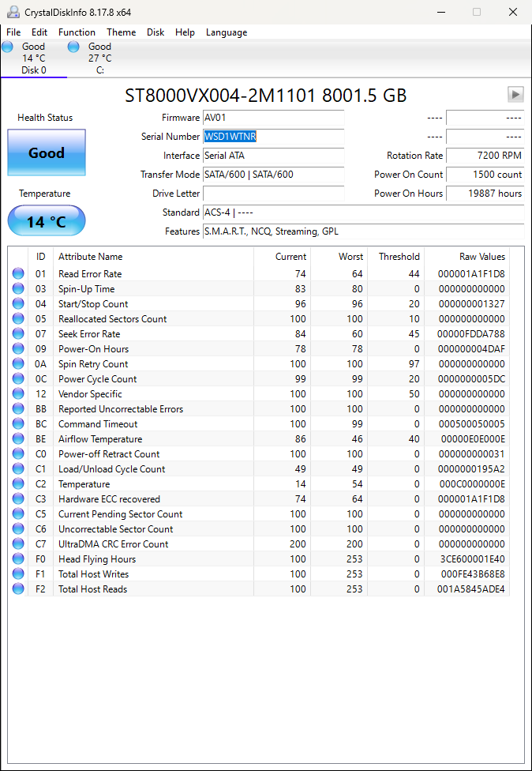Image resolution: width=532 pixels, height=771 pixels.
Task: Open the File menu
Action: [x=13, y=32]
